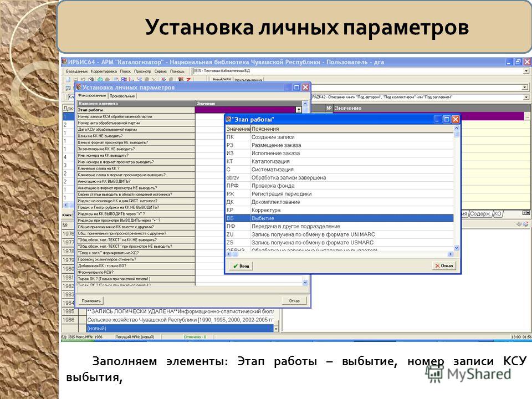Open the Результаты поиска tab
Screen dimensions: 532x399
pyautogui.click(x=248, y=80)
